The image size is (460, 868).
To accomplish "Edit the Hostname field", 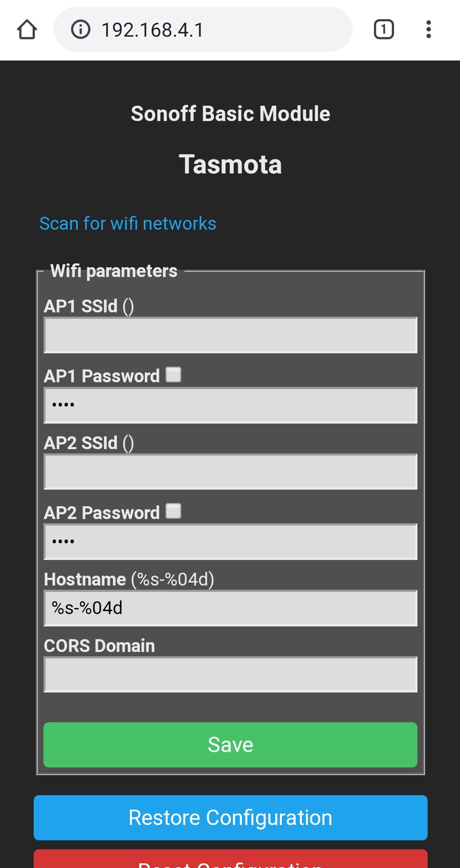I will 230,608.
